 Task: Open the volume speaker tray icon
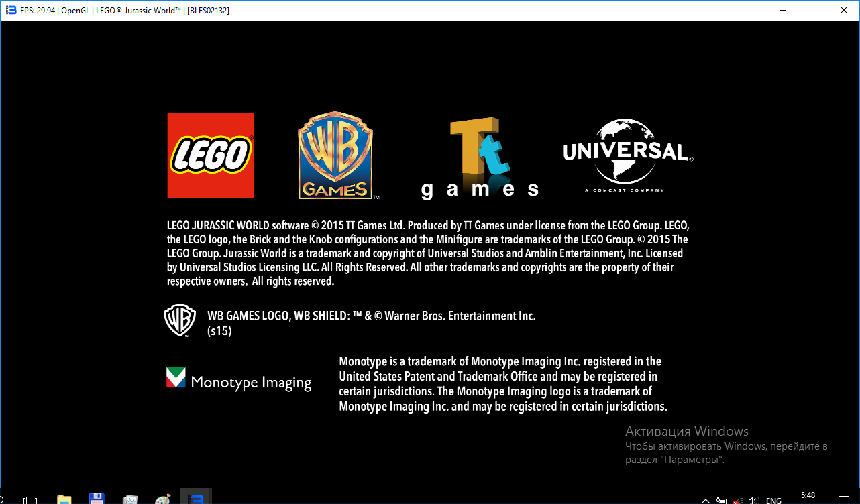point(753,500)
